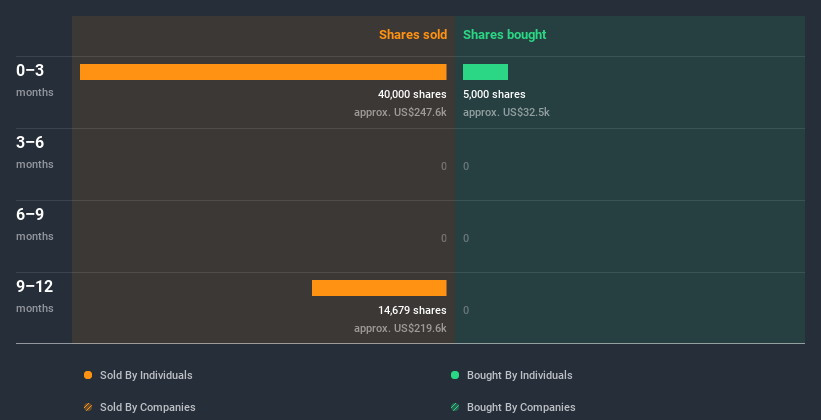Toggle the Bought By Companies legend label
This screenshot has width=821, height=420.
(x=521, y=407)
